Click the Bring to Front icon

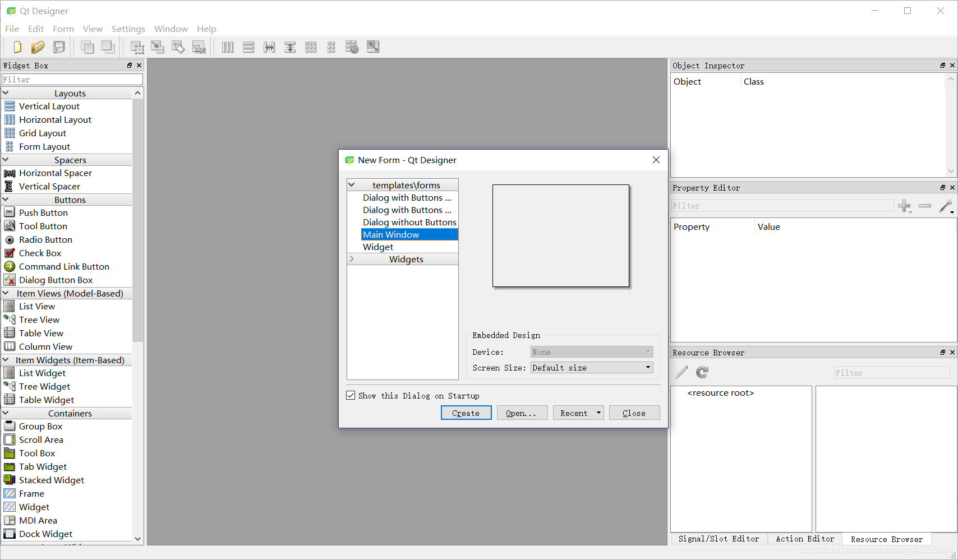click(108, 47)
